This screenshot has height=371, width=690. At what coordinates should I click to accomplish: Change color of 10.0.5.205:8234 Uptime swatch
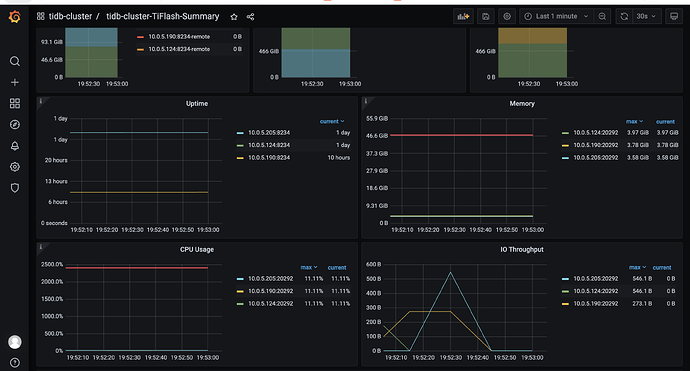coord(240,133)
